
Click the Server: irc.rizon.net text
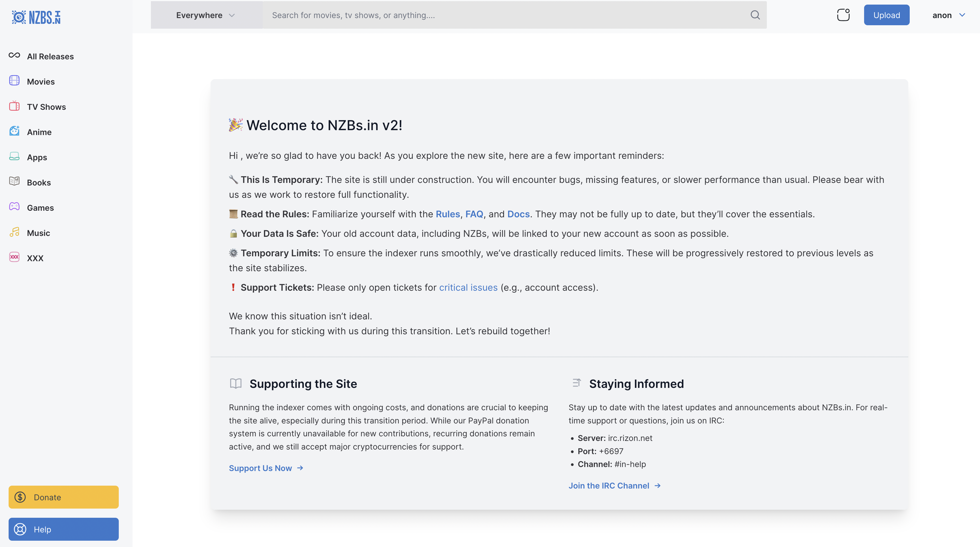615,438
